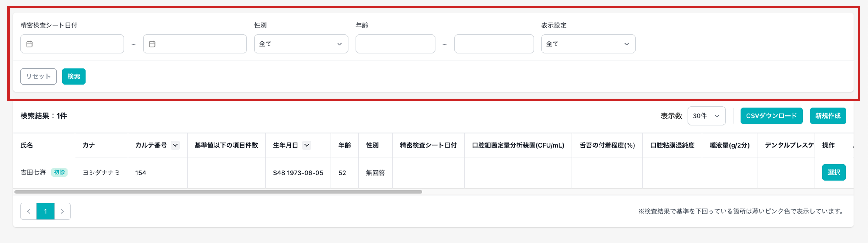868x243 pixels.
Task: Go to next page arrow
Action: [x=62, y=211]
